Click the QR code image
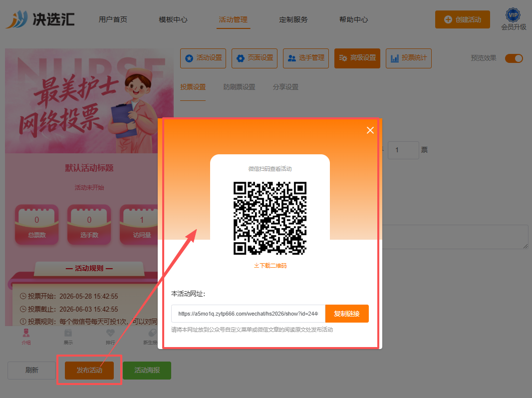Screen dimensions: 532x398 [x=270, y=218]
